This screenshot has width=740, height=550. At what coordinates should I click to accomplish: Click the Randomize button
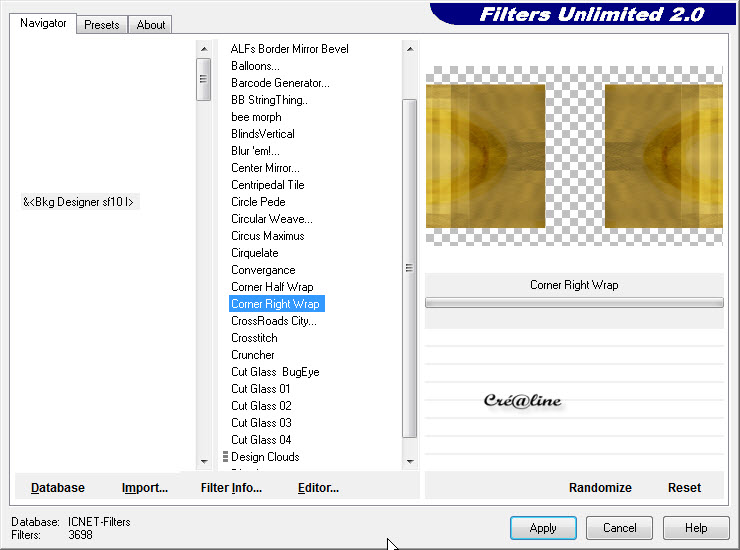coord(600,488)
